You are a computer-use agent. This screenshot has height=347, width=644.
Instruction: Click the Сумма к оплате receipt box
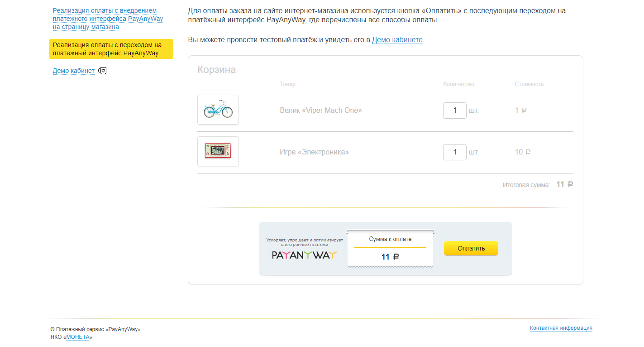coord(390,248)
